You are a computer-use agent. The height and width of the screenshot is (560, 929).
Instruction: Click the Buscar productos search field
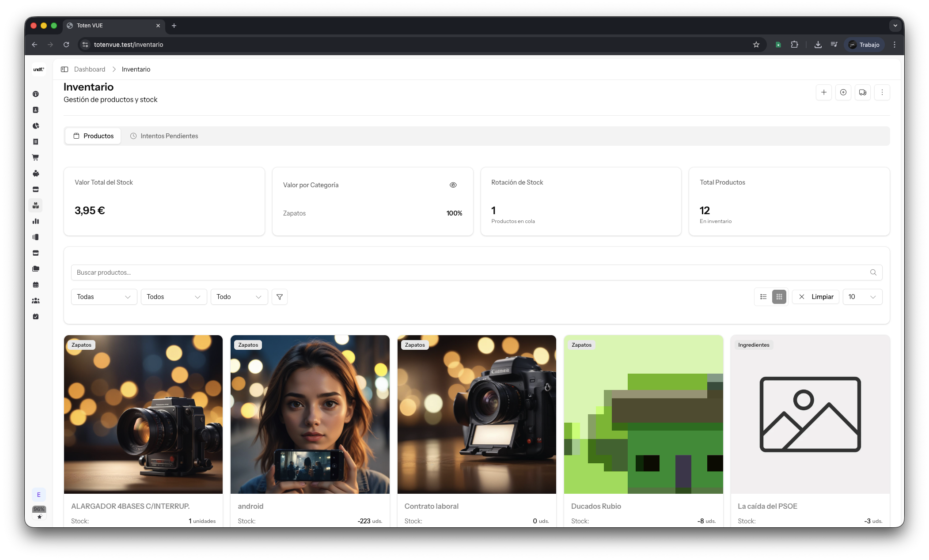(x=477, y=272)
